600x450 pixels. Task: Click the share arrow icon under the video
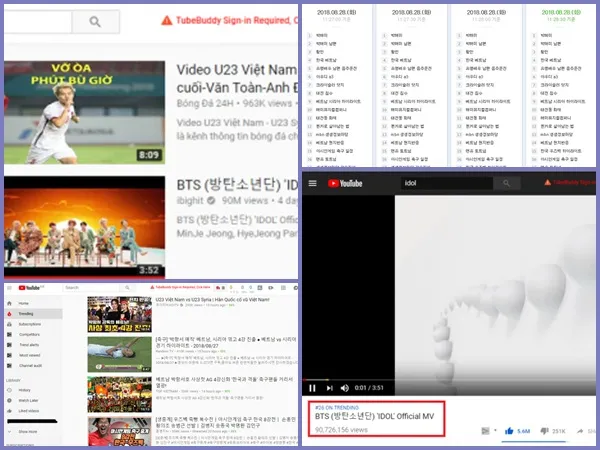[580, 431]
